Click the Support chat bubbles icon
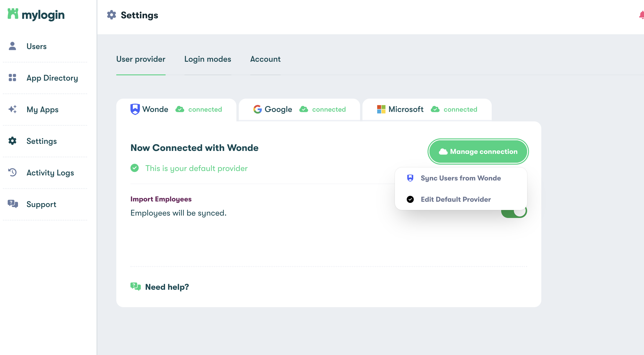The height and width of the screenshot is (355, 644). [x=13, y=204]
